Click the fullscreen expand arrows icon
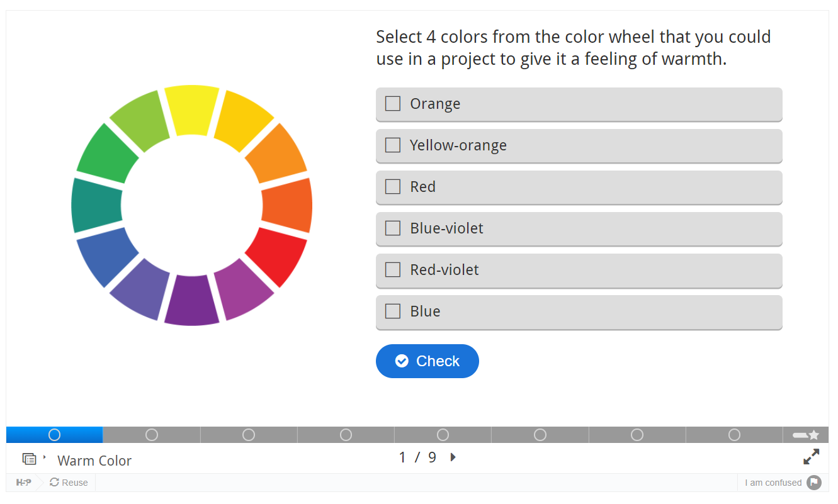The width and height of the screenshot is (838, 504). 812,457
